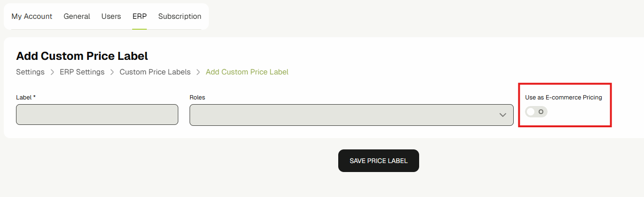Focus the Label text input field
This screenshot has height=197, width=644.
pos(97,115)
